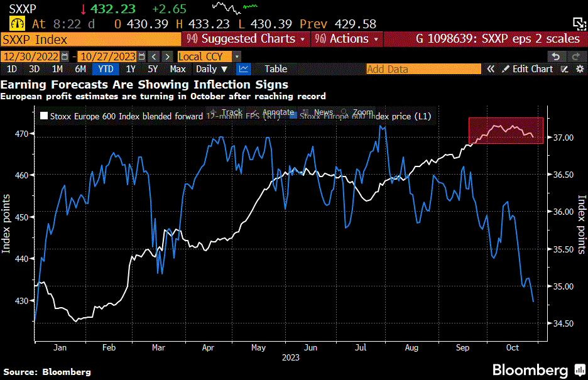Toggle the Track crosshair tool

(226, 112)
